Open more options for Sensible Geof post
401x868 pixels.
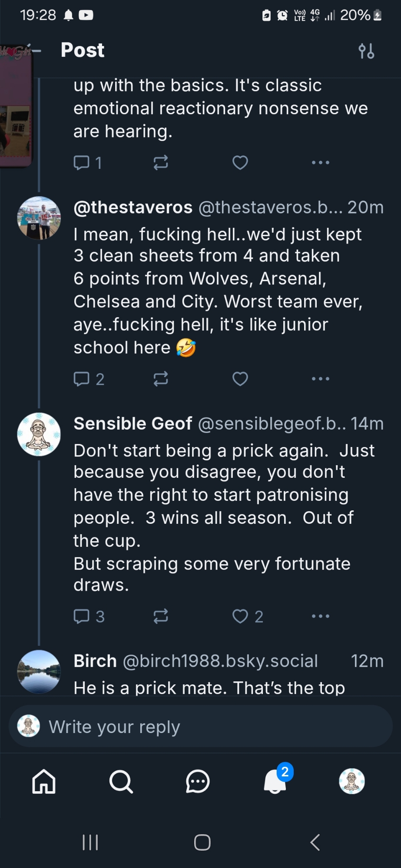(321, 616)
